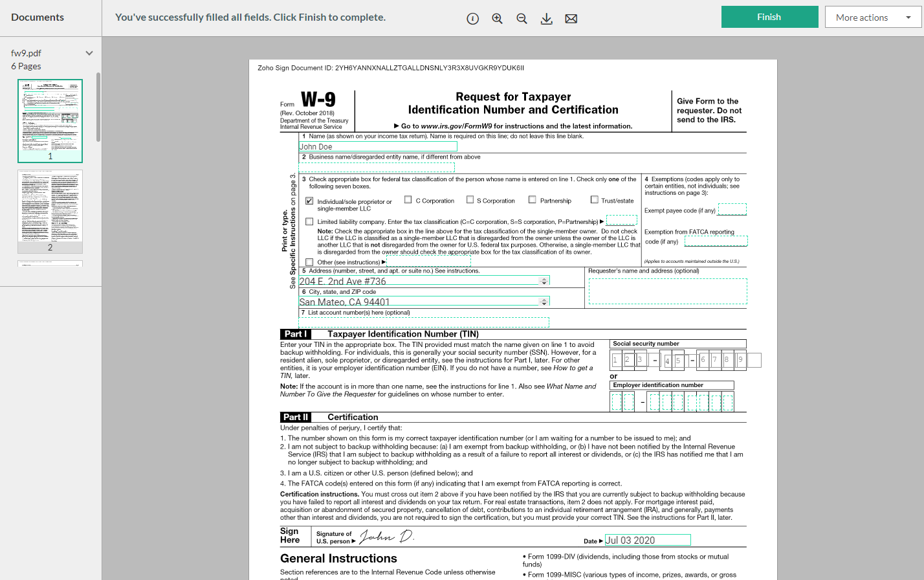Click the date field Jul 03 2020
The height and width of the screenshot is (580, 924).
[648, 540]
